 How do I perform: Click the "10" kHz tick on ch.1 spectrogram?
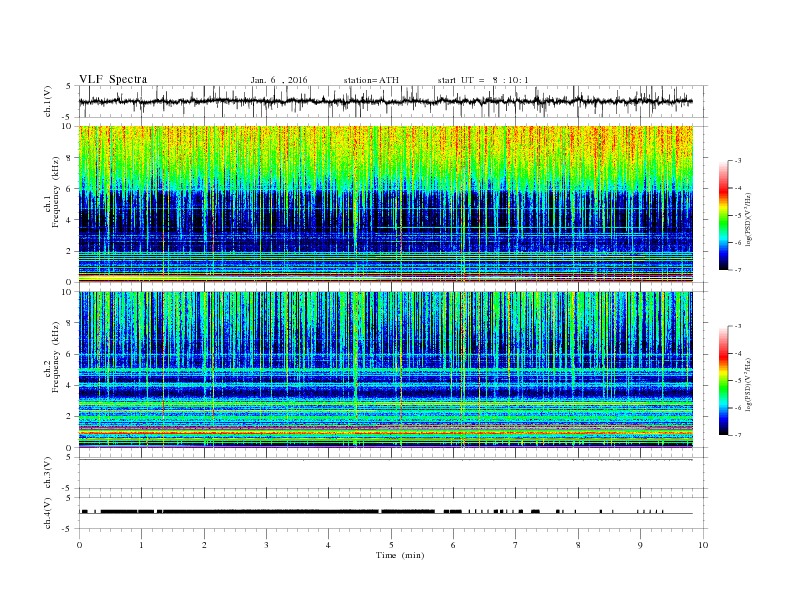pyautogui.click(x=68, y=126)
